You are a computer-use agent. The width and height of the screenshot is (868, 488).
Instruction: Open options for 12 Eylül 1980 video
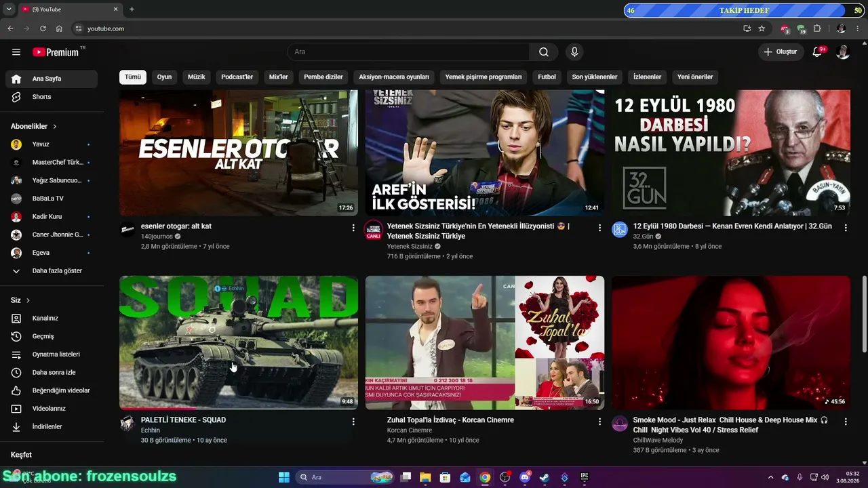[846, 228]
